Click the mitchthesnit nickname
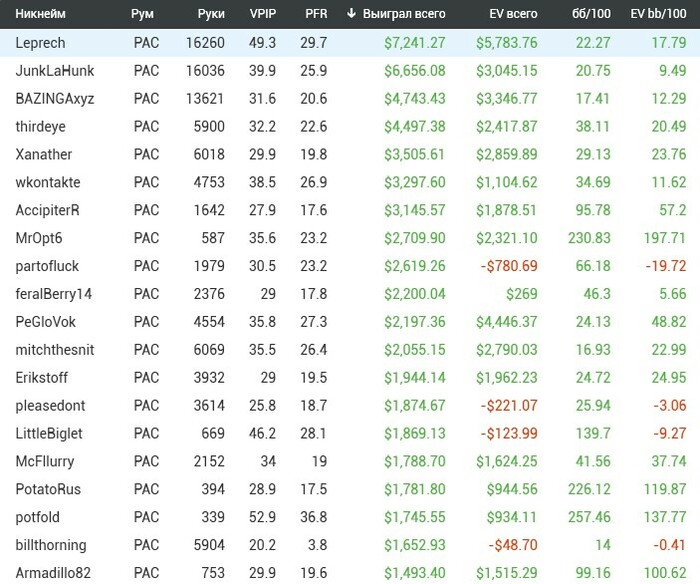 [x=55, y=350]
